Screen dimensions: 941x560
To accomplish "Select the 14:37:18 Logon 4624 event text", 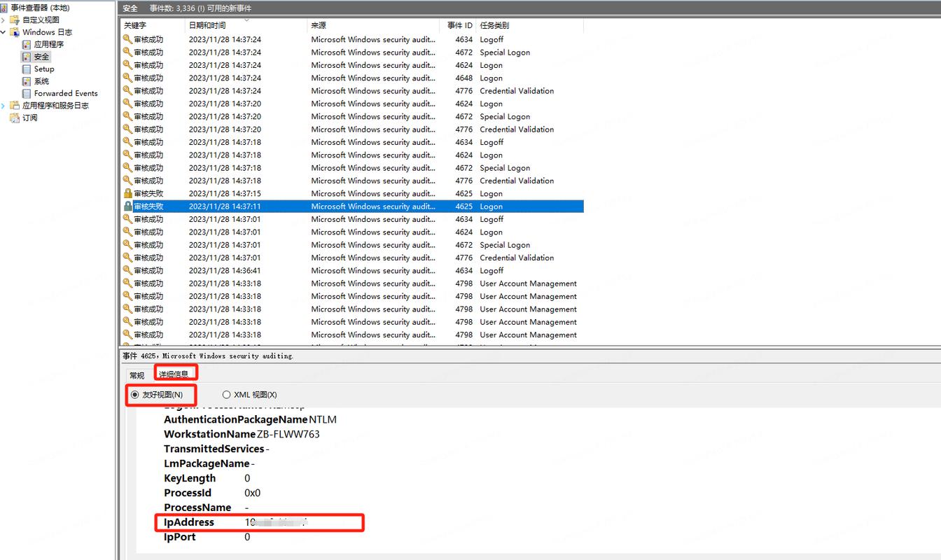I will pos(491,155).
